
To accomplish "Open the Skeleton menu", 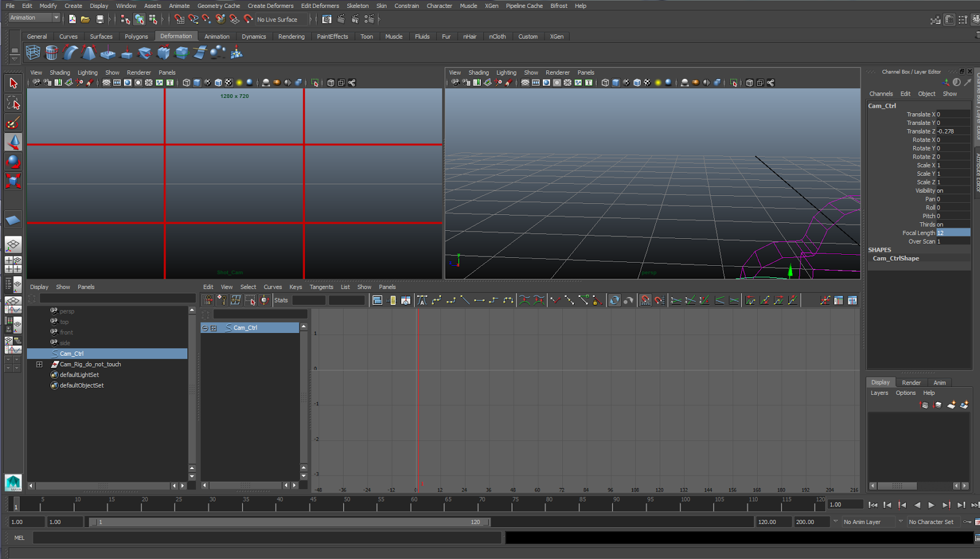I will [358, 6].
